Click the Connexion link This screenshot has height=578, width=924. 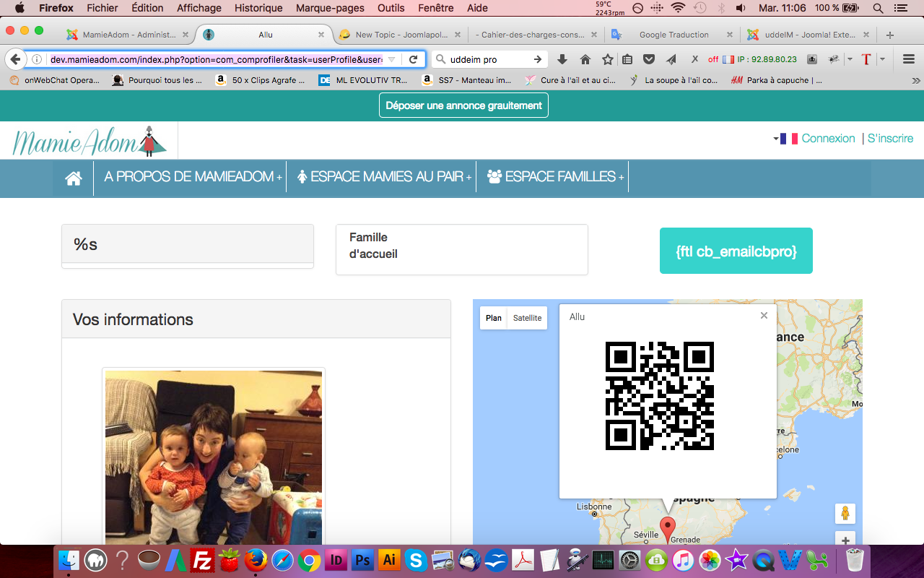click(x=828, y=138)
